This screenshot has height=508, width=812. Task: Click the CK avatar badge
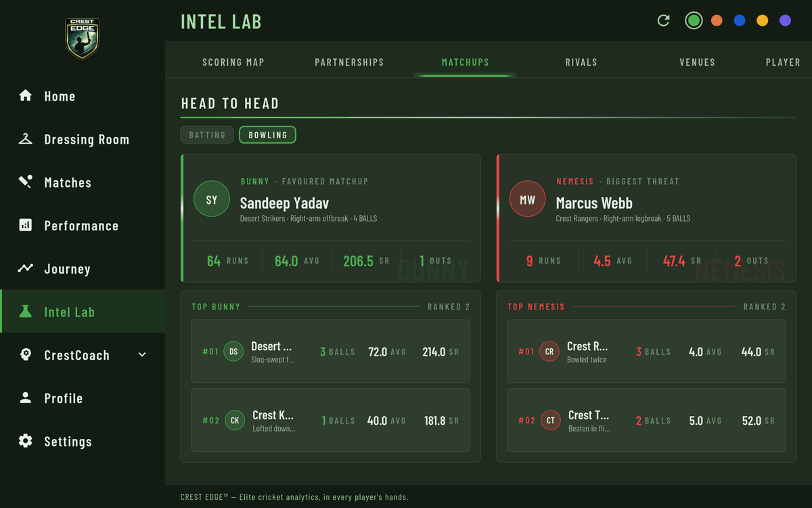tap(235, 421)
